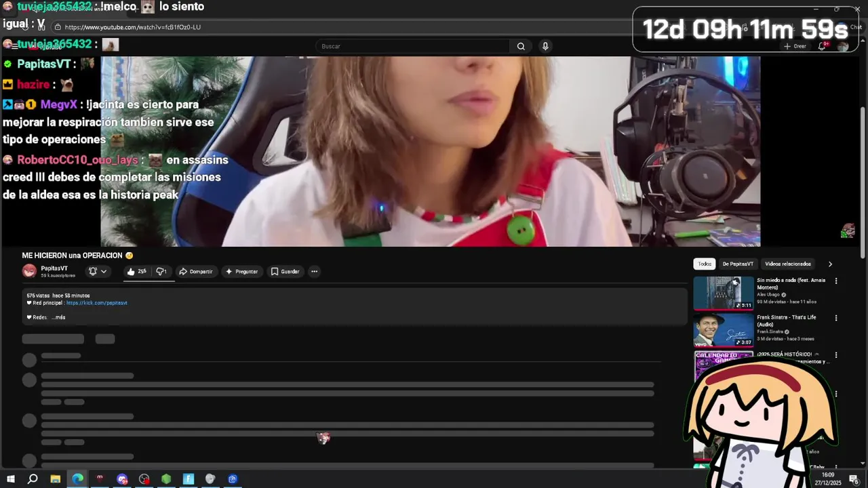Switch to Microsoft Edge in taskbar
The height and width of the screenshot is (488, 868).
[x=77, y=479]
